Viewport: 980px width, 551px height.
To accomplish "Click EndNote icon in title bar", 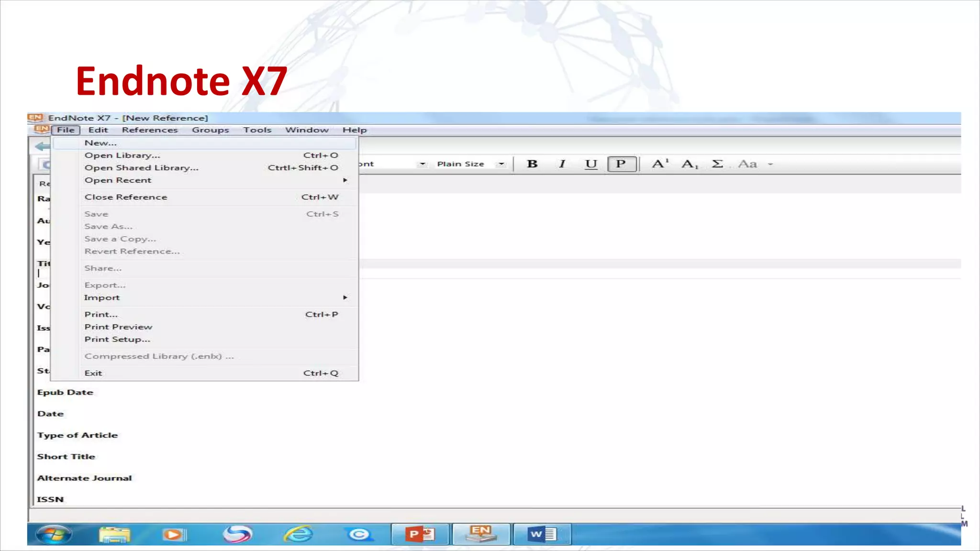I will [x=35, y=118].
